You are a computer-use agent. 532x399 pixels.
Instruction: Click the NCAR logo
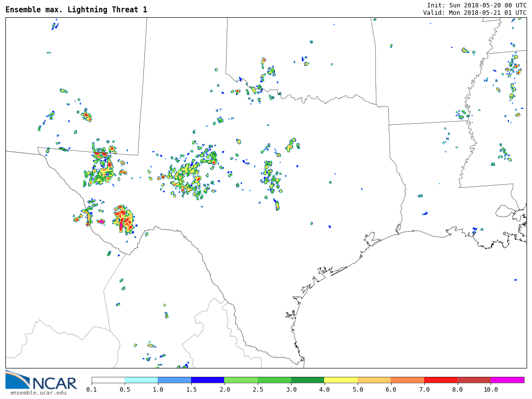click(41, 380)
